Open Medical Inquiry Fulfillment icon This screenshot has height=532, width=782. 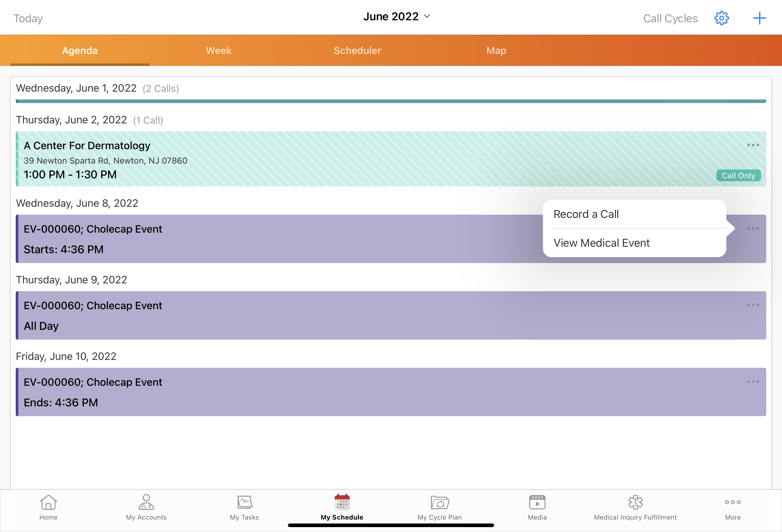click(635, 503)
